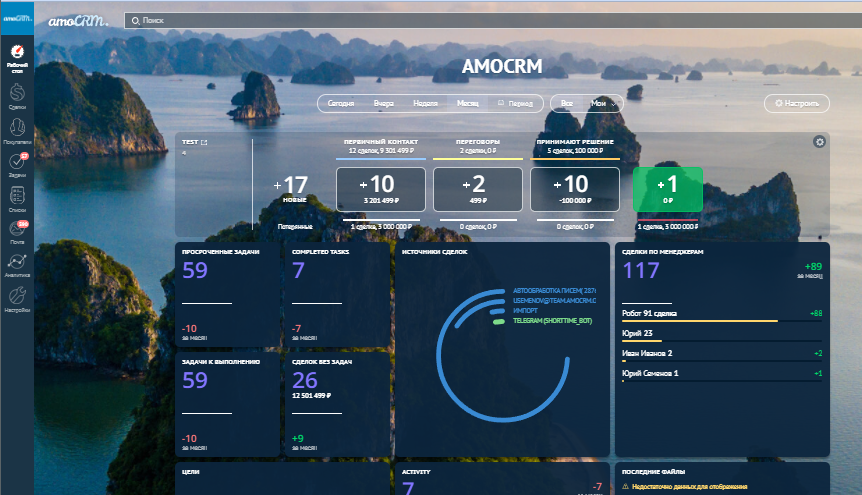The width and height of the screenshot is (862, 495).
Task: Select the Неделя period filter
Action: click(x=425, y=103)
